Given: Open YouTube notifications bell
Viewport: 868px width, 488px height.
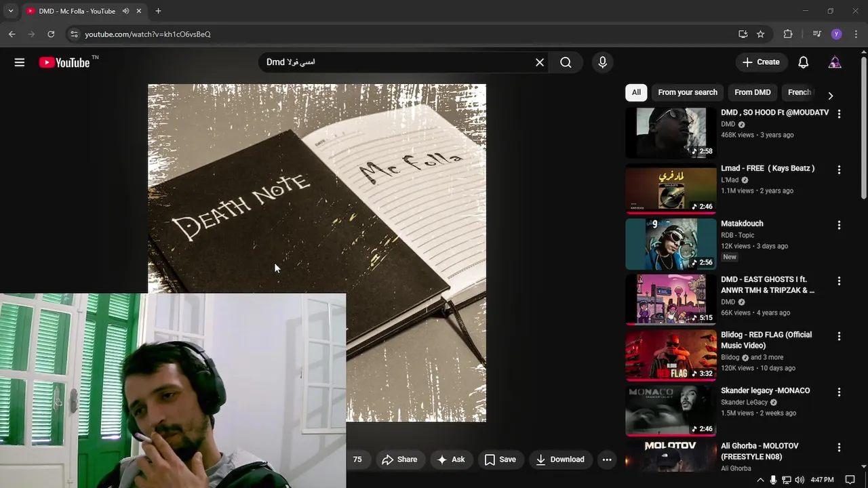Looking at the screenshot, I should coord(803,62).
